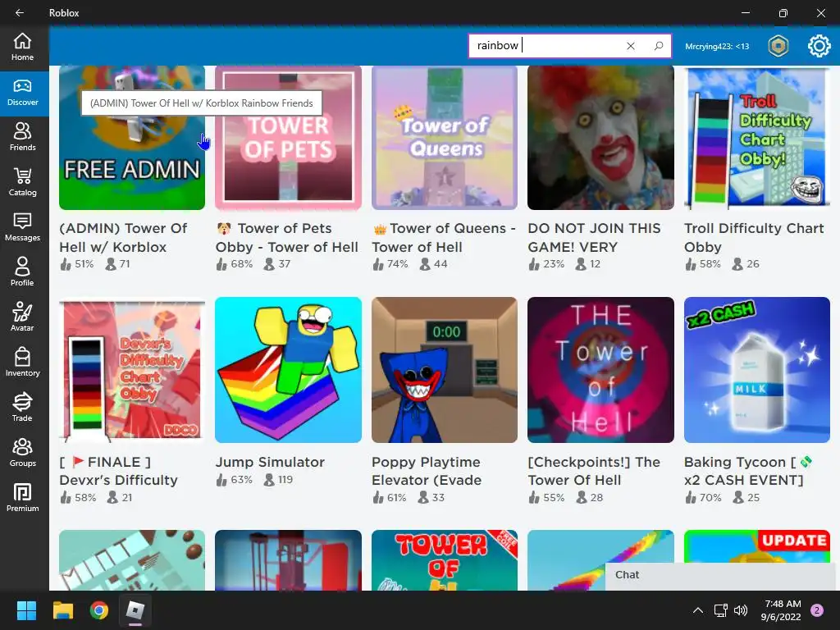Open the Catalog shopping cart

(22, 183)
